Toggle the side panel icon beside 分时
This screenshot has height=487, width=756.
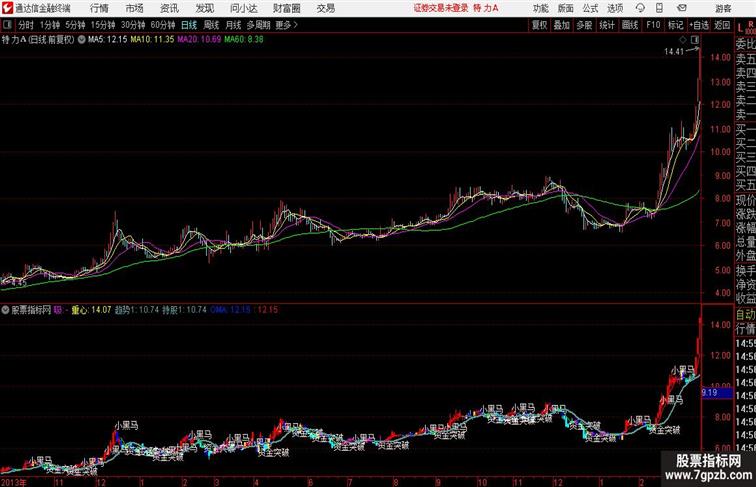coord(7,25)
